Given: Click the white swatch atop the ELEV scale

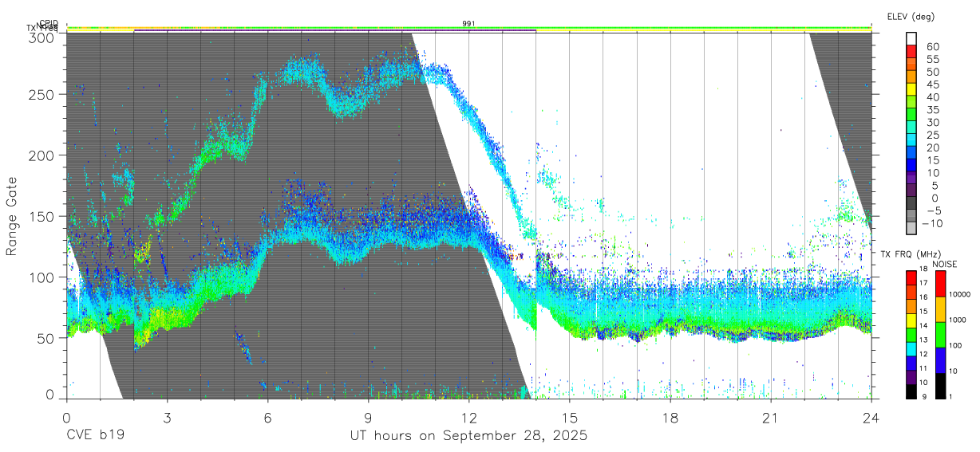Looking at the screenshot, I should [x=911, y=38].
